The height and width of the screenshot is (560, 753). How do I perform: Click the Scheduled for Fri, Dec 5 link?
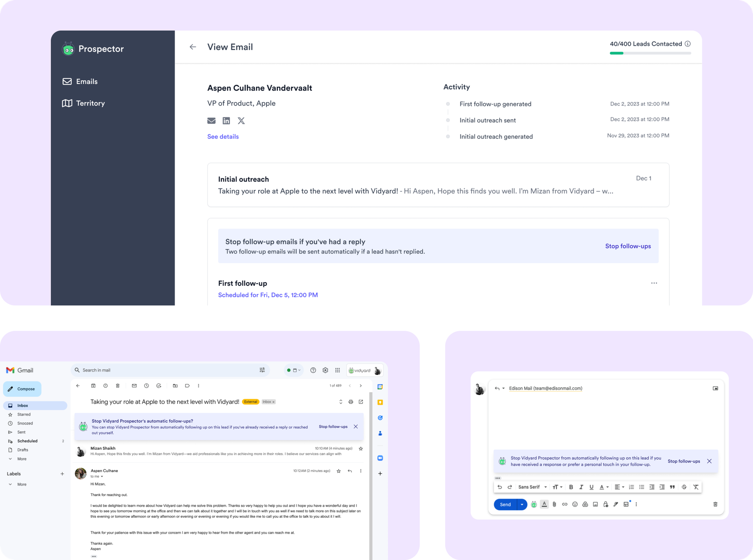click(x=268, y=295)
